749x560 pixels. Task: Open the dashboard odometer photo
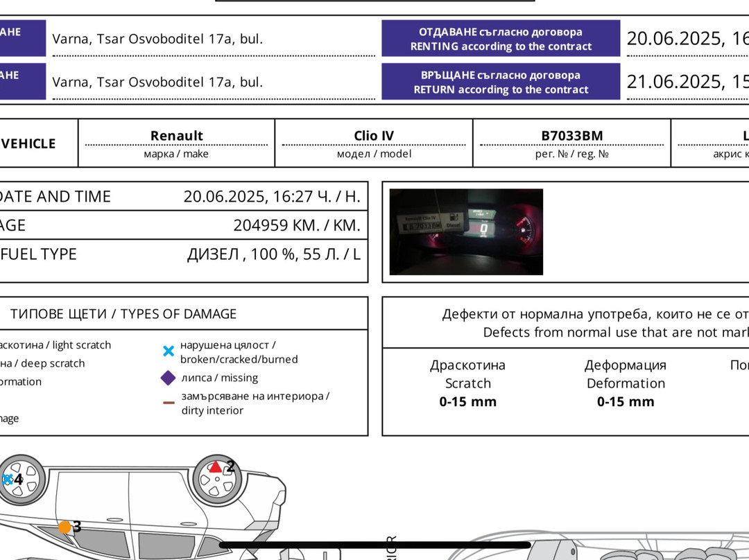tap(466, 231)
